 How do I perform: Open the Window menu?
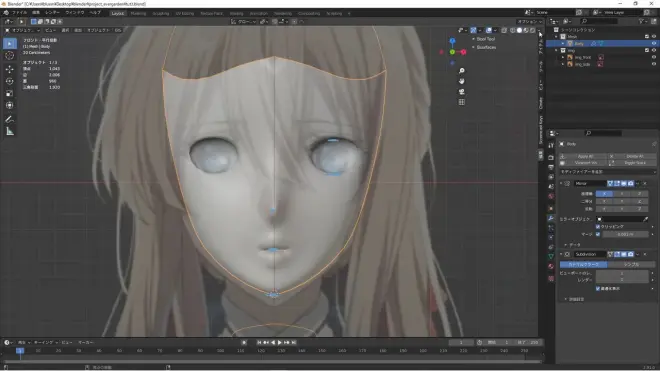pyautogui.click(x=75, y=13)
